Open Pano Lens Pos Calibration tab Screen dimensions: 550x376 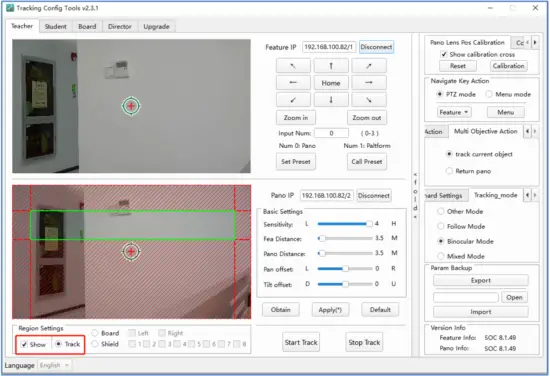pos(467,42)
